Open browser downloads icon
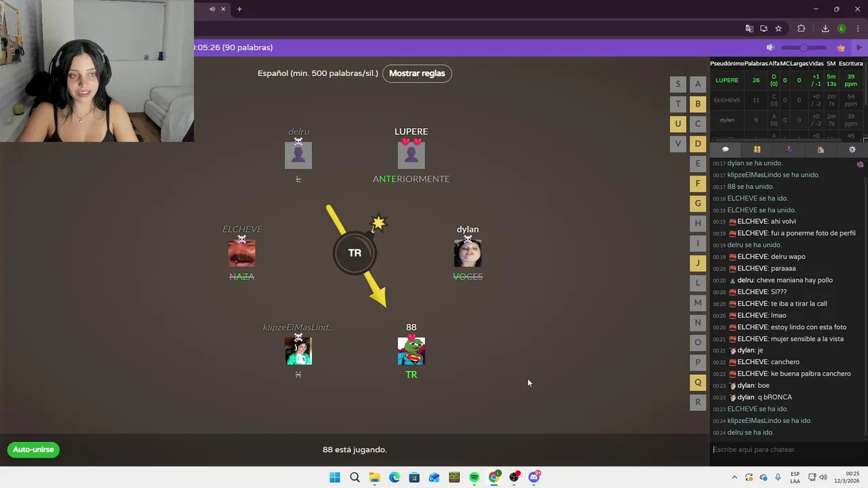Viewport: 868px width, 488px height. click(x=825, y=28)
